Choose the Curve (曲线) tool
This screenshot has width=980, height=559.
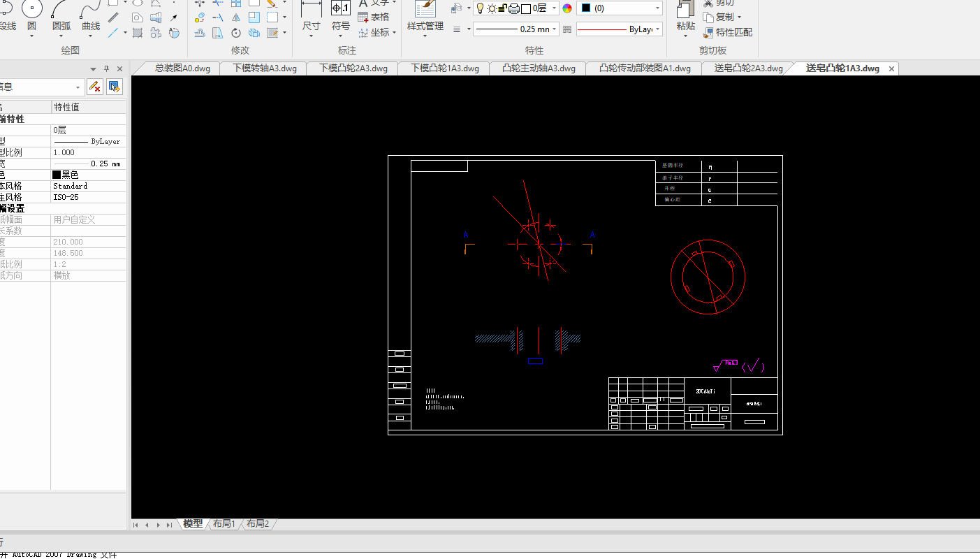pos(91,15)
